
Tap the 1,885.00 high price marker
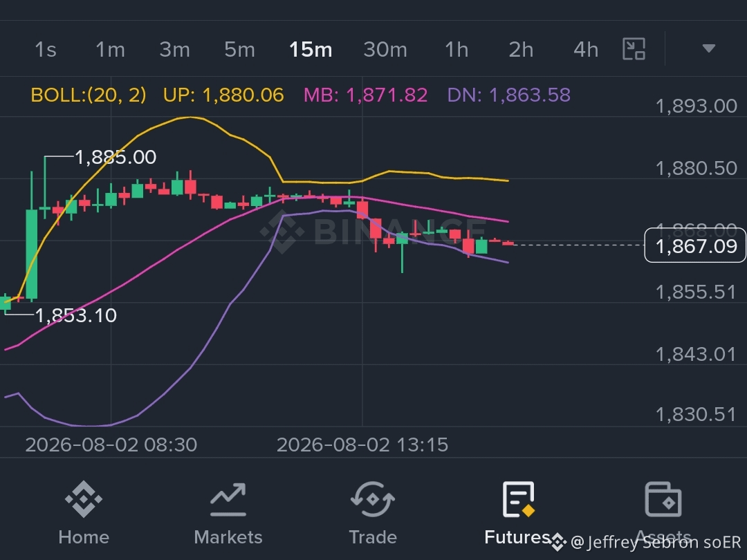pos(116,157)
